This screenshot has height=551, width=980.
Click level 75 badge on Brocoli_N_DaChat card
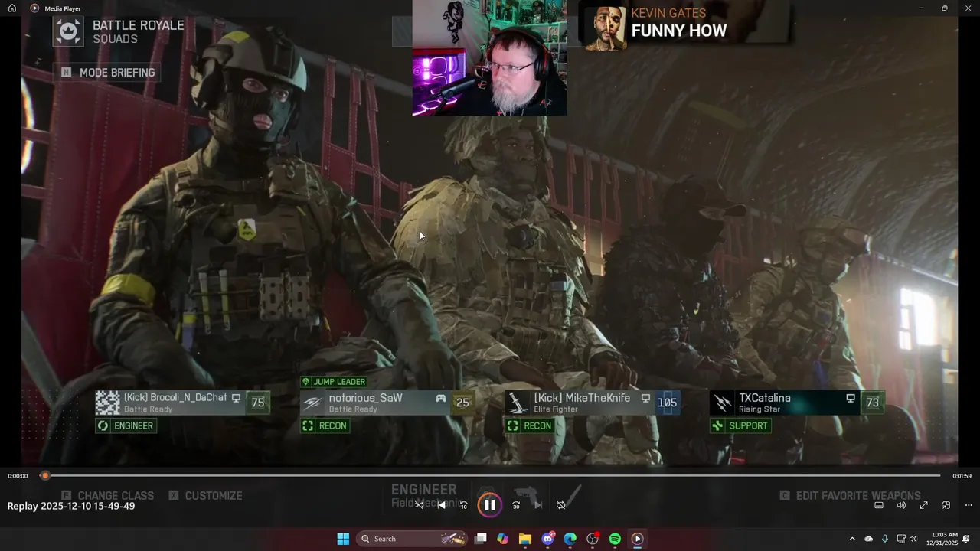coord(258,403)
